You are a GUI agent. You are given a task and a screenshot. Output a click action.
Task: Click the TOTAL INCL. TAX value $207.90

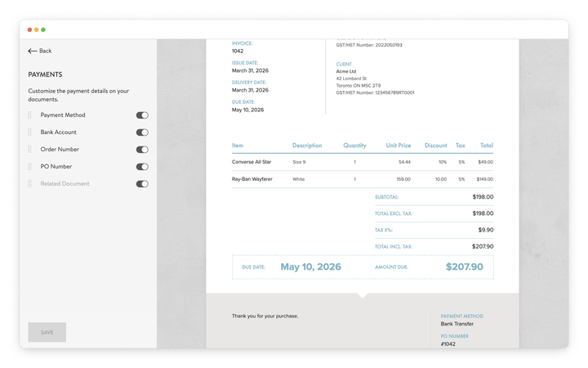[483, 246]
